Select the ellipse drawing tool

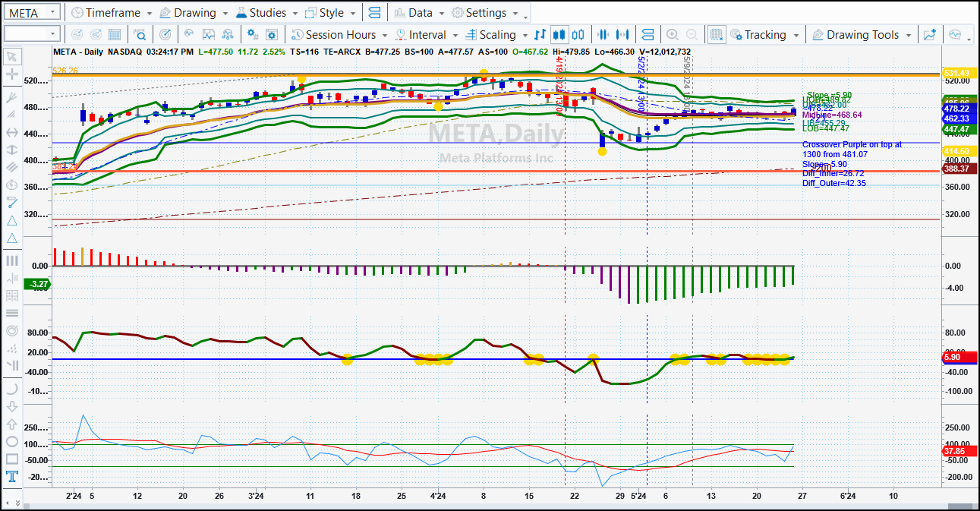click(x=12, y=441)
